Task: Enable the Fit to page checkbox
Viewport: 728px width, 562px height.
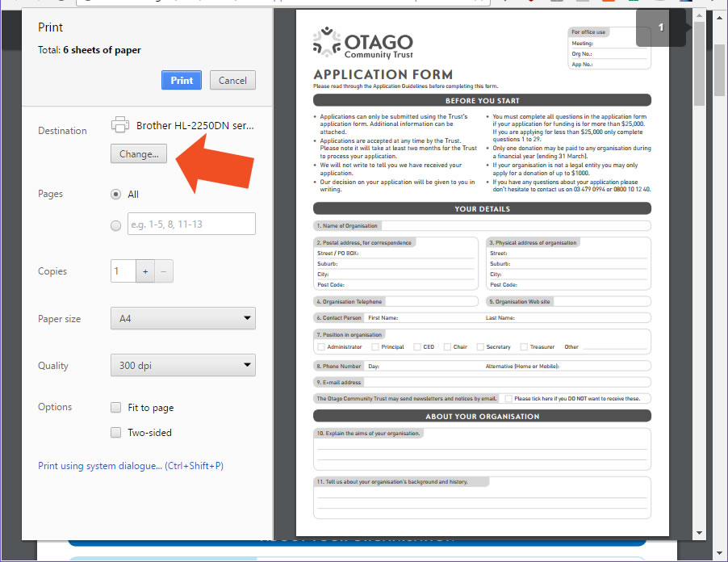Action: coord(116,408)
